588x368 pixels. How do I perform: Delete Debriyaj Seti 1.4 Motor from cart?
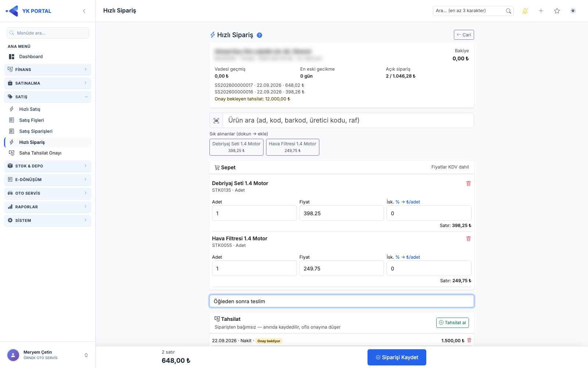(x=468, y=183)
